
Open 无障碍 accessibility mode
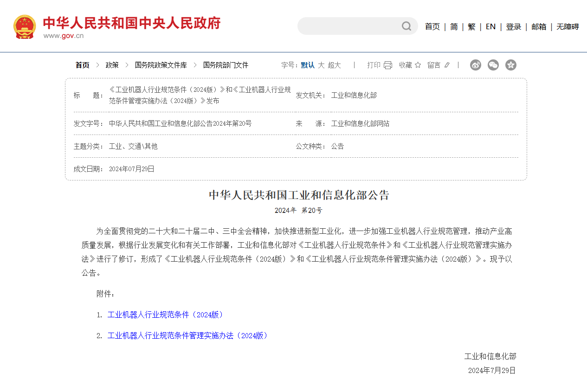pyautogui.click(x=568, y=27)
